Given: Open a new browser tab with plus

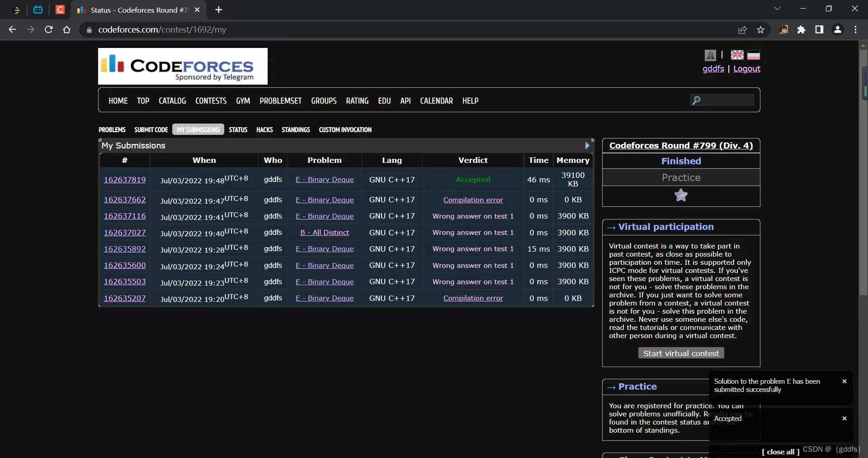Looking at the screenshot, I should tap(219, 10).
